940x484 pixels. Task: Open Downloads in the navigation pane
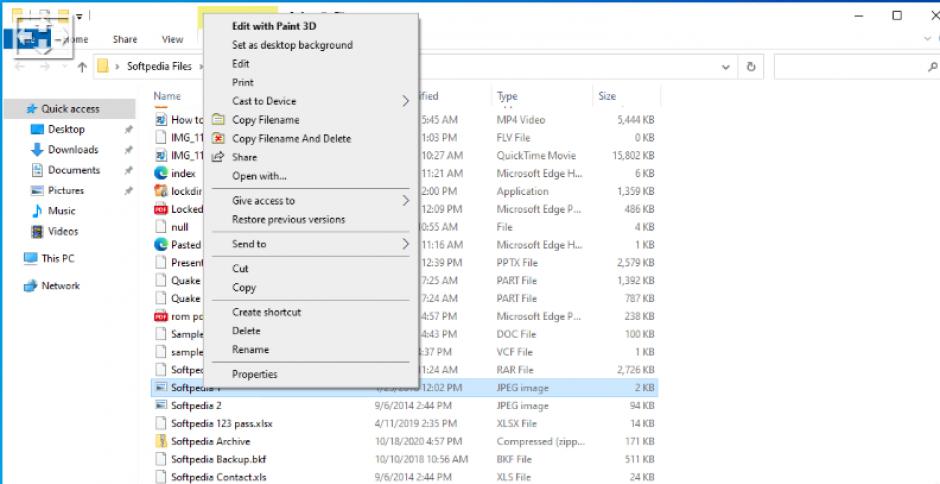(73, 149)
